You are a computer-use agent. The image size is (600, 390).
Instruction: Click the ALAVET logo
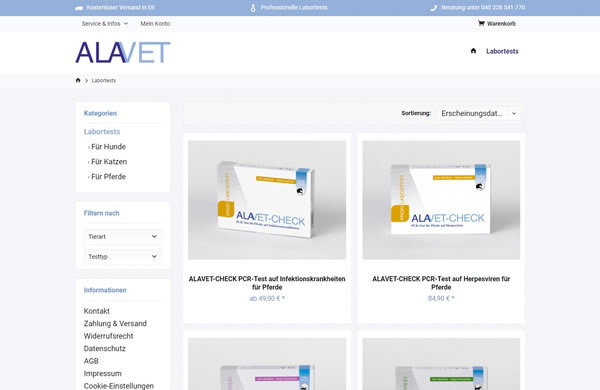coord(123,52)
